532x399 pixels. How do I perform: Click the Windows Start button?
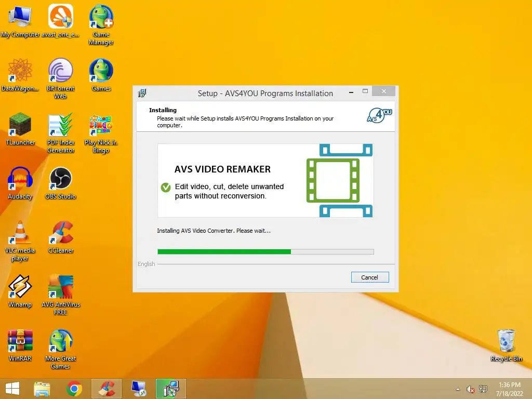pos(12,389)
